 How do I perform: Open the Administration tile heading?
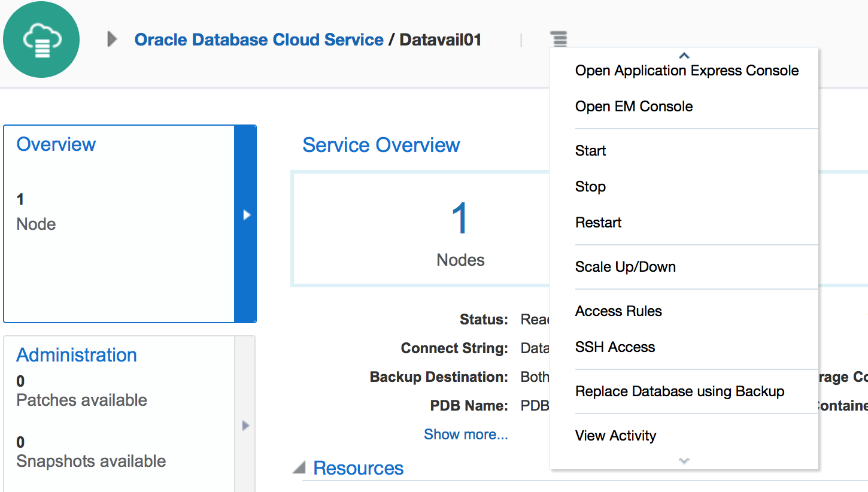(x=77, y=355)
